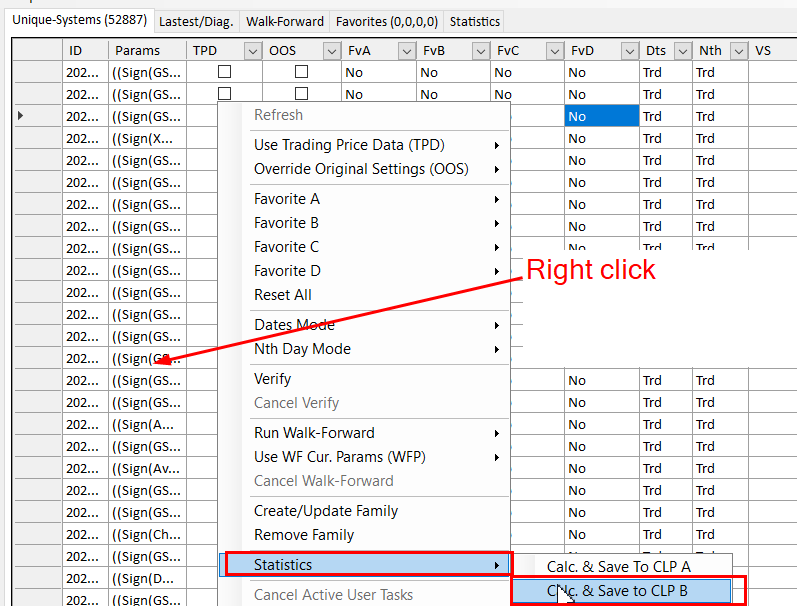The image size is (797, 606).
Task: Switch to the Walk-Forward tab
Action: click(285, 21)
